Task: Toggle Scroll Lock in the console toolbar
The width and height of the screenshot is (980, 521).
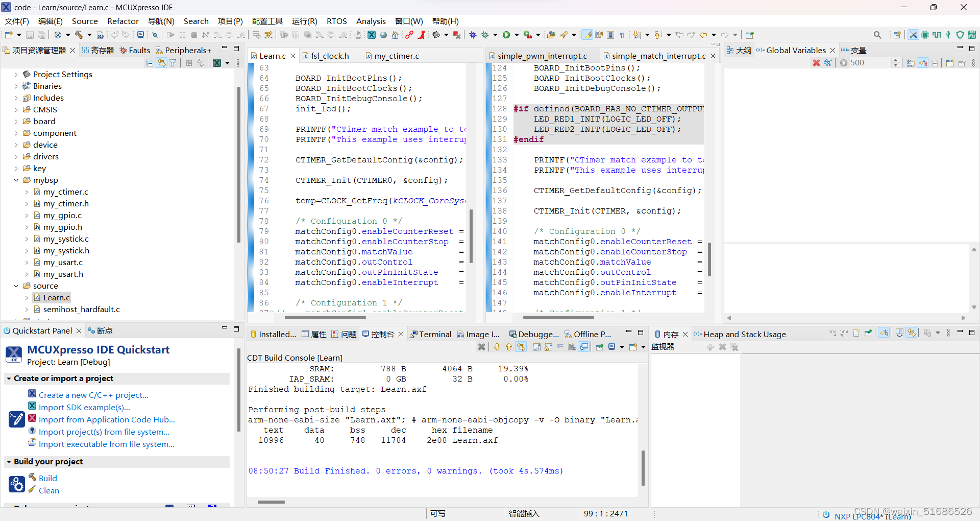Action: click(548, 347)
